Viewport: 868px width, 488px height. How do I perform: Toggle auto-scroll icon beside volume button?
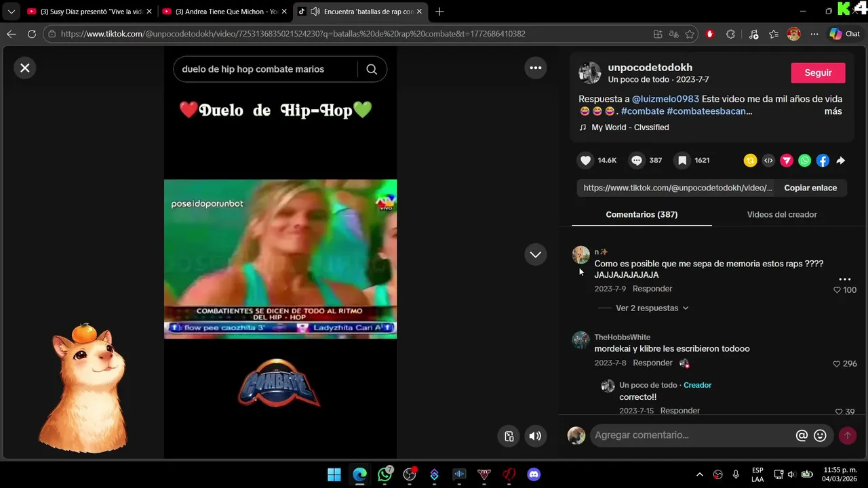tap(509, 436)
